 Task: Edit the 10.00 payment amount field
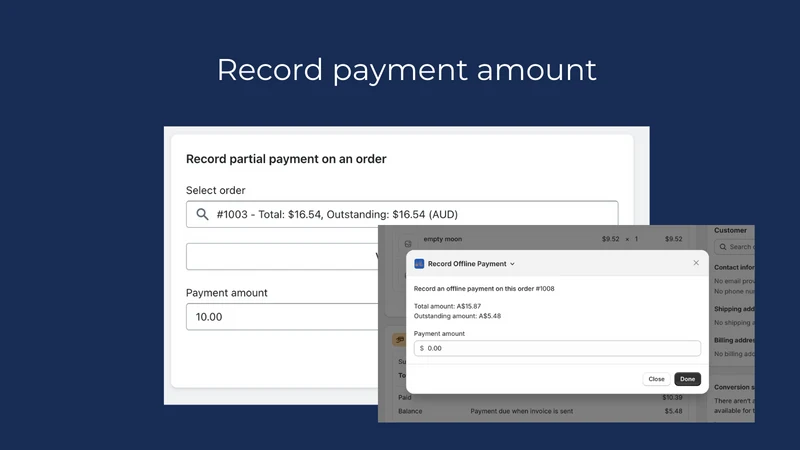[x=282, y=317]
